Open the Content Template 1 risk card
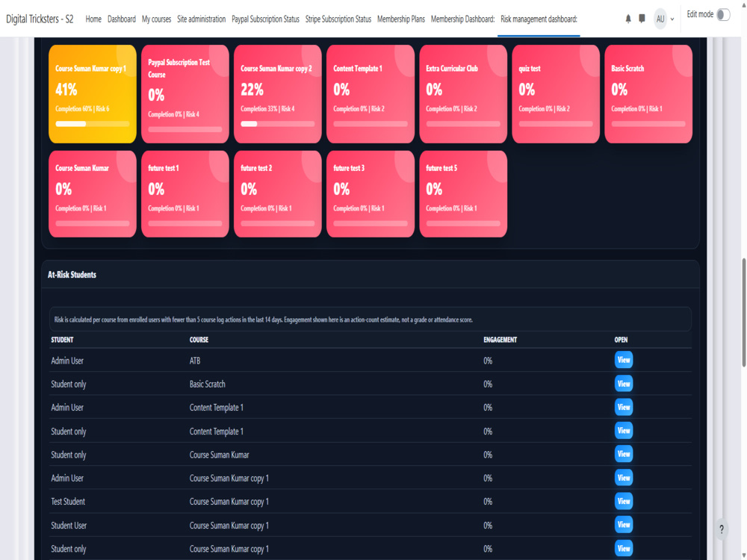The height and width of the screenshot is (560, 747). pos(371,94)
